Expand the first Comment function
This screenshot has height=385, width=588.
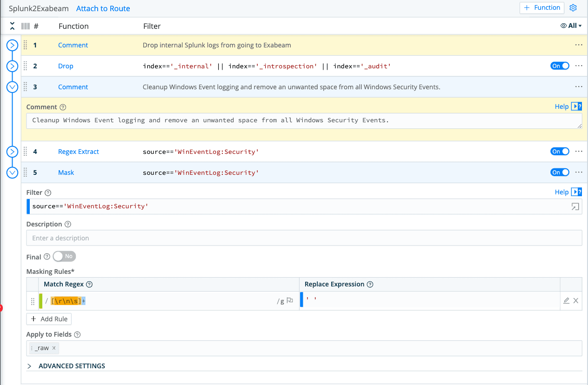(x=12, y=45)
